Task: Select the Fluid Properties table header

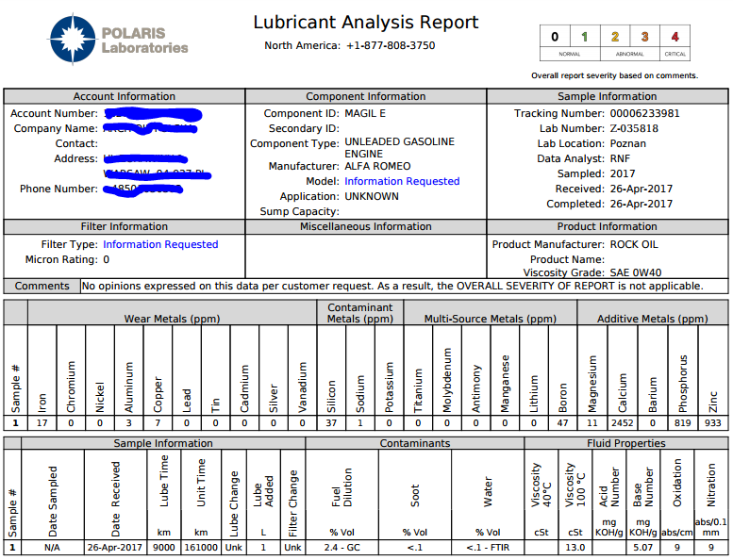Action: point(625,443)
